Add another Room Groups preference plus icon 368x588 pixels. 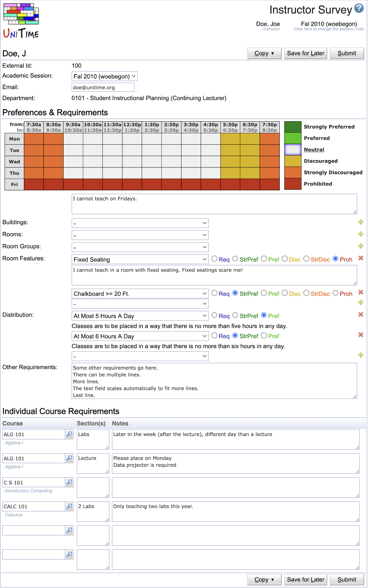(x=361, y=246)
